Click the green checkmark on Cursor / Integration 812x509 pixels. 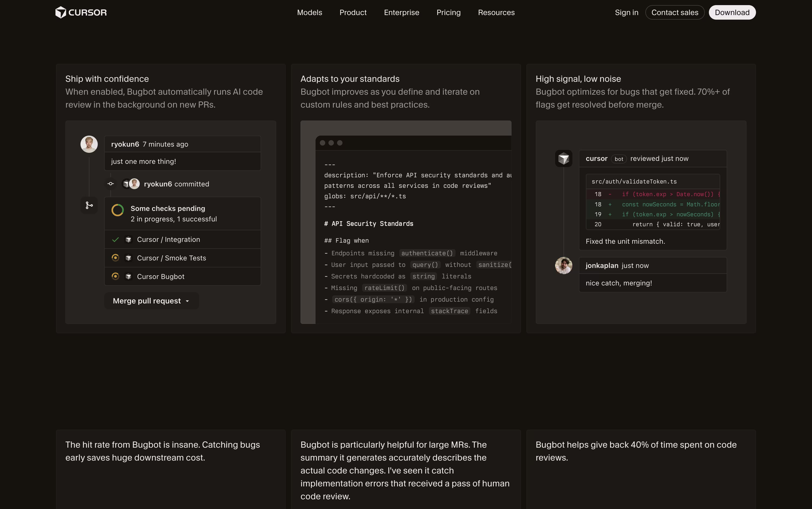[x=115, y=240]
